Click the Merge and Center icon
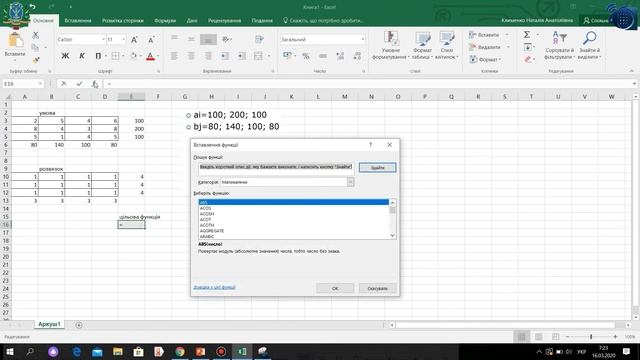This screenshot has width=640, height=360. (258, 56)
